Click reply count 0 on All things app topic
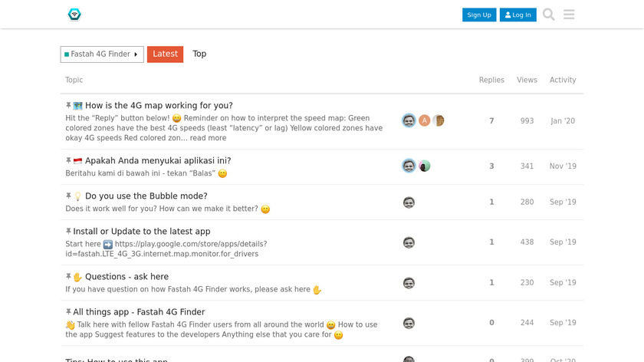 tap(491, 323)
